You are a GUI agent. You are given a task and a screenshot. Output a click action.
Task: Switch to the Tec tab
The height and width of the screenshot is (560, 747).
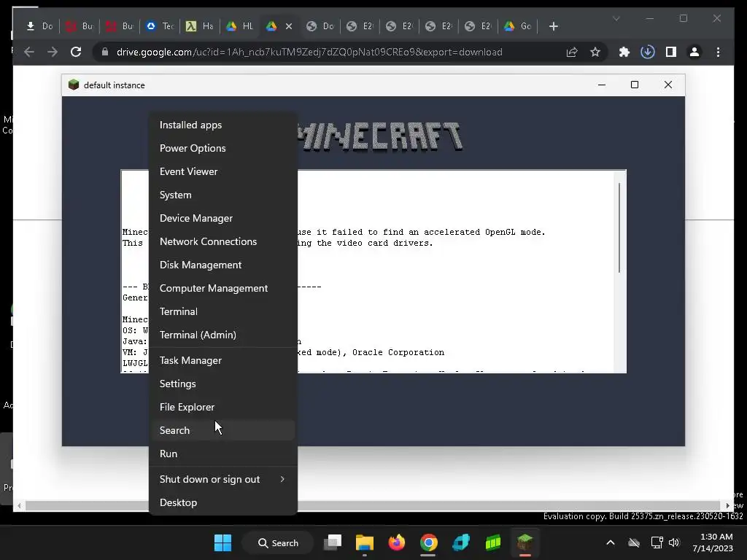coord(160,26)
